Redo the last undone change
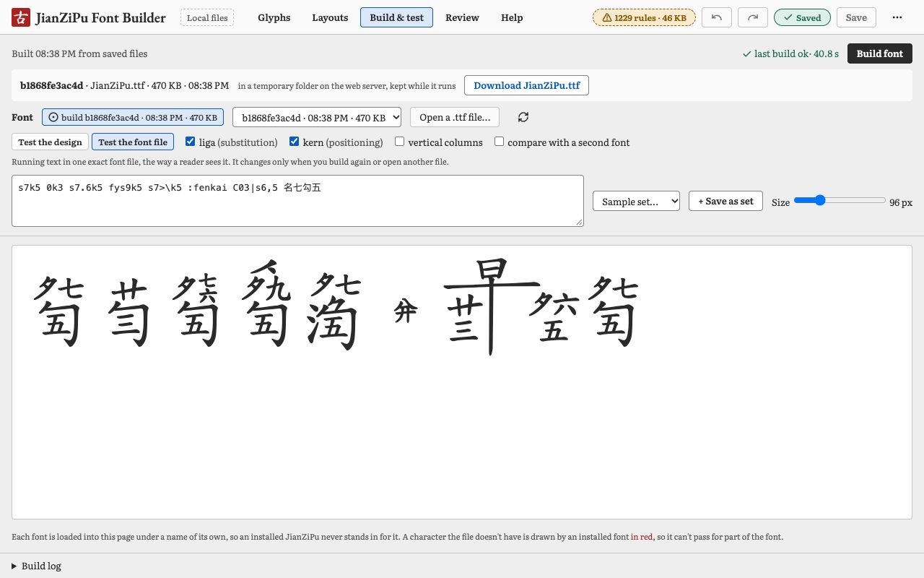This screenshot has width=924, height=578. pyautogui.click(x=753, y=17)
